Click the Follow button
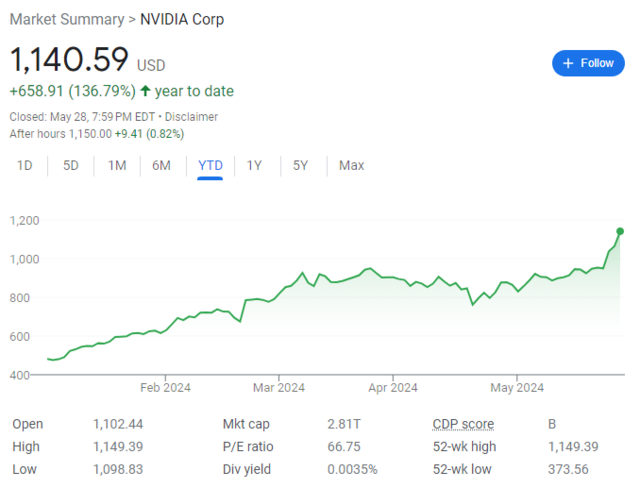640x488 pixels. click(x=588, y=63)
